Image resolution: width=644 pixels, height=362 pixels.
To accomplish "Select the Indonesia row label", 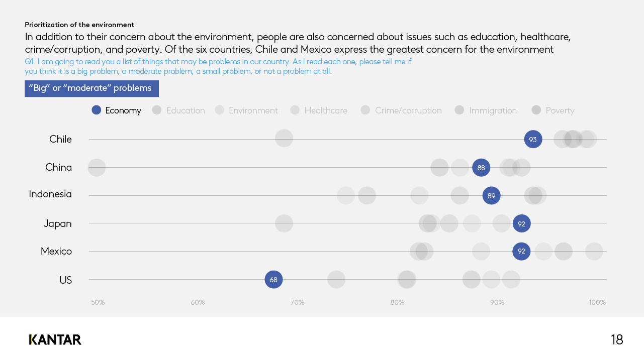I will [50, 194].
